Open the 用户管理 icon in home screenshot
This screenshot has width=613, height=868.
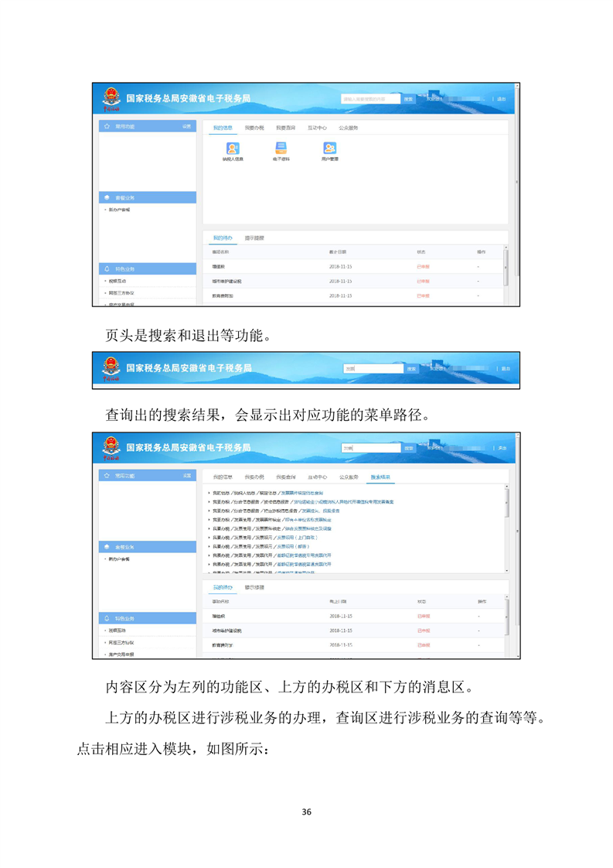[x=330, y=149]
